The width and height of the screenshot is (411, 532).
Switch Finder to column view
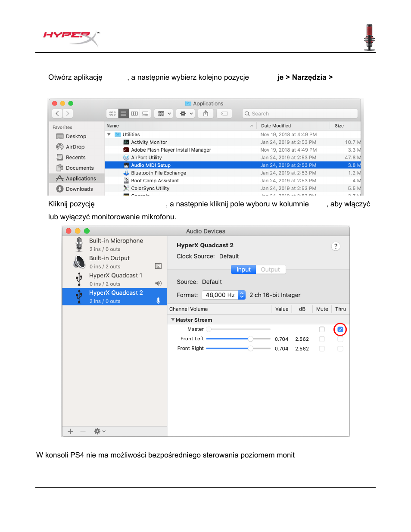134,113
